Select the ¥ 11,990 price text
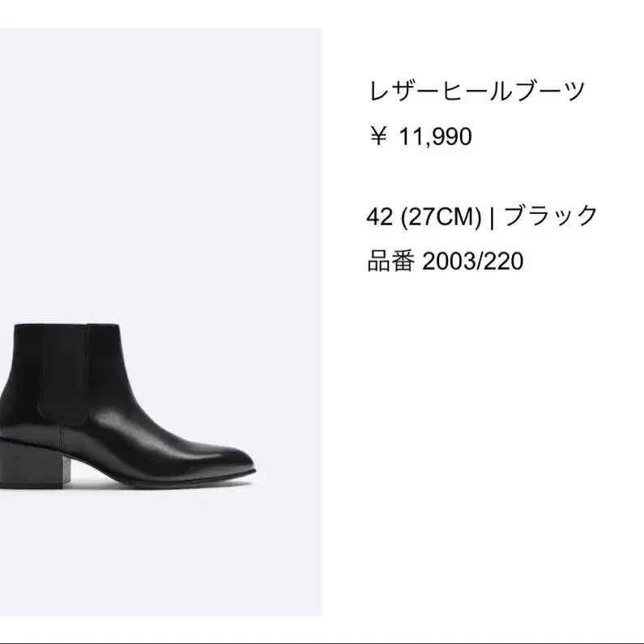 (x=420, y=137)
